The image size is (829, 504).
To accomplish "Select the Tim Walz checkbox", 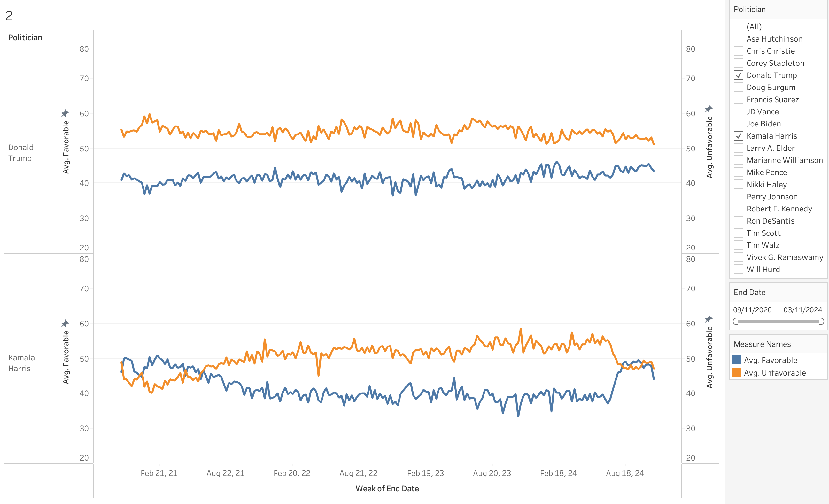I will click(x=739, y=245).
